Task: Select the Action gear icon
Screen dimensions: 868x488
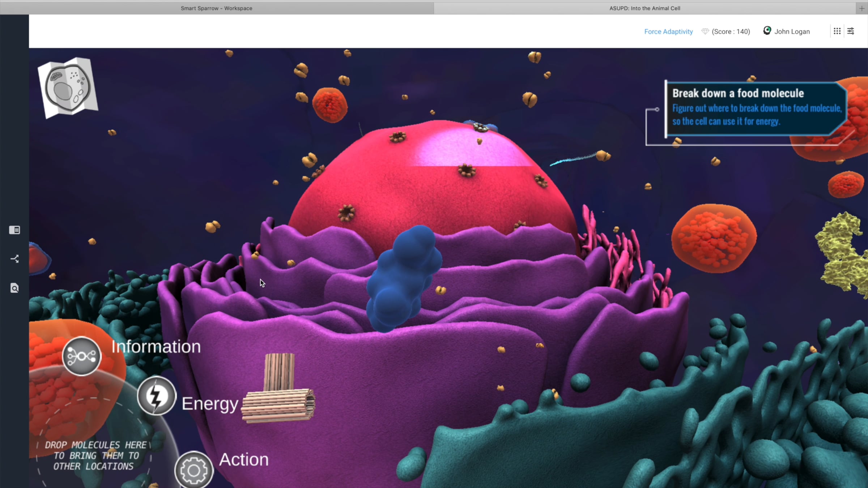Action: [x=193, y=470]
